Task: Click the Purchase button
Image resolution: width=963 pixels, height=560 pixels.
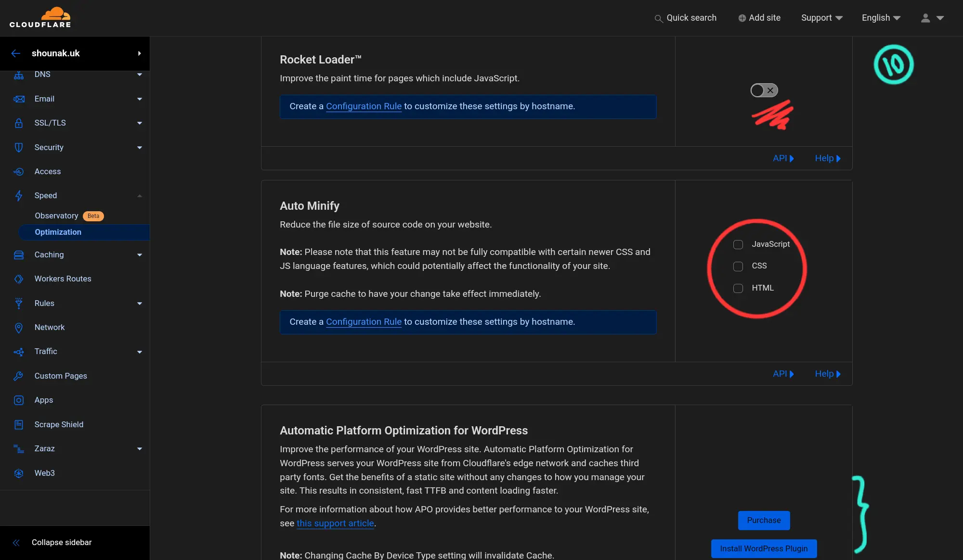Action: coord(764,521)
